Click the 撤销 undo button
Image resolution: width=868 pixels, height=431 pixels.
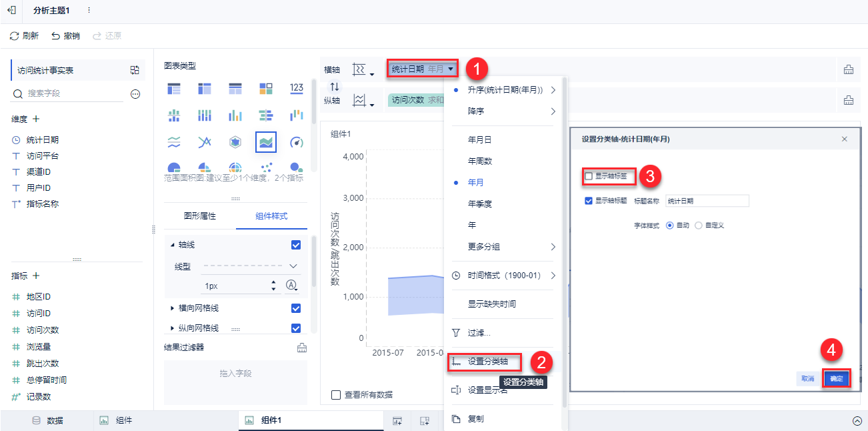[65, 36]
